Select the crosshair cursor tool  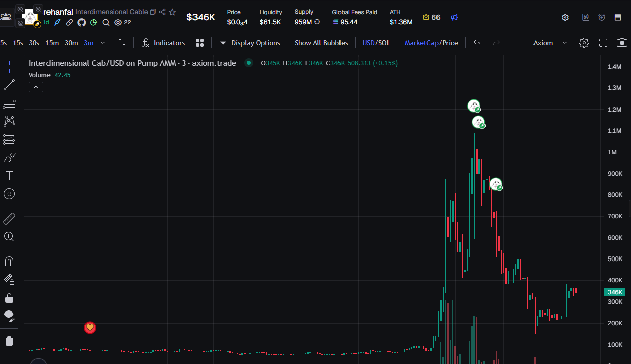coord(9,66)
